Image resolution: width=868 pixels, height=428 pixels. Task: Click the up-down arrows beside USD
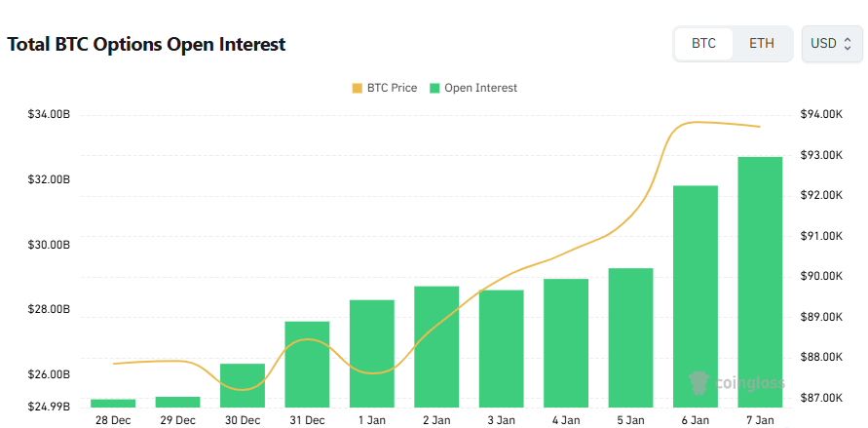pos(848,44)
